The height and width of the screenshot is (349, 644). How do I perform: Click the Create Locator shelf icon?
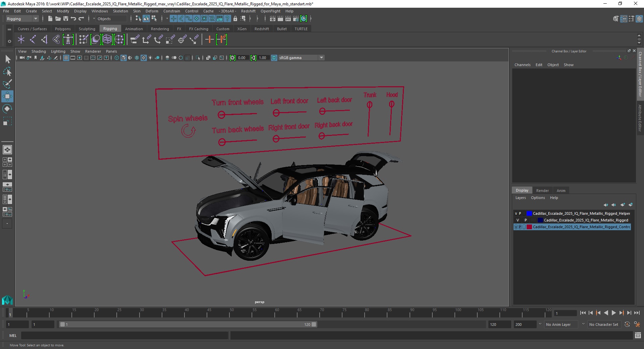[x=21, y=40]
